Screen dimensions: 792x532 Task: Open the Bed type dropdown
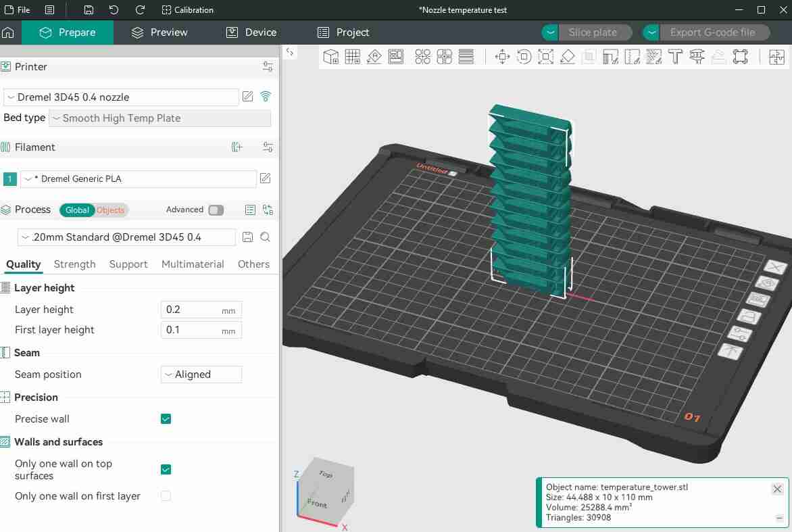click(159, 118)
